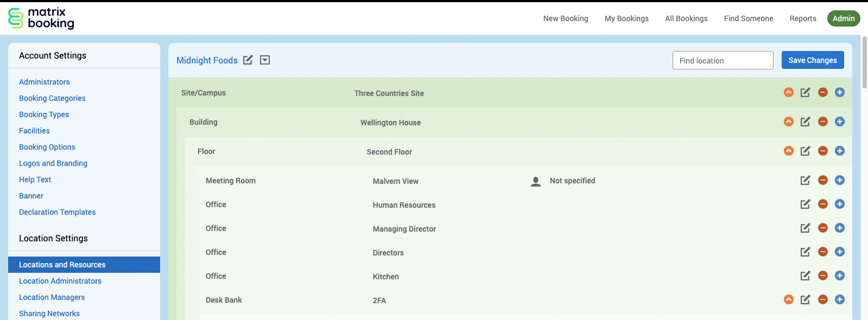Collapse the Wellington House building row
Image resolution: width=868 pixels, height=320 pixels.
pyautogui.click(x=788, y=121)
